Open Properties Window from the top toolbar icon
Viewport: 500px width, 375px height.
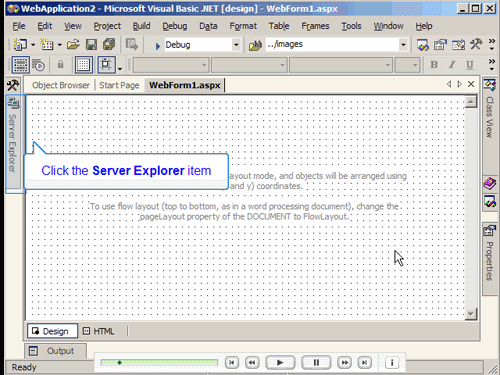coord(440,45)
